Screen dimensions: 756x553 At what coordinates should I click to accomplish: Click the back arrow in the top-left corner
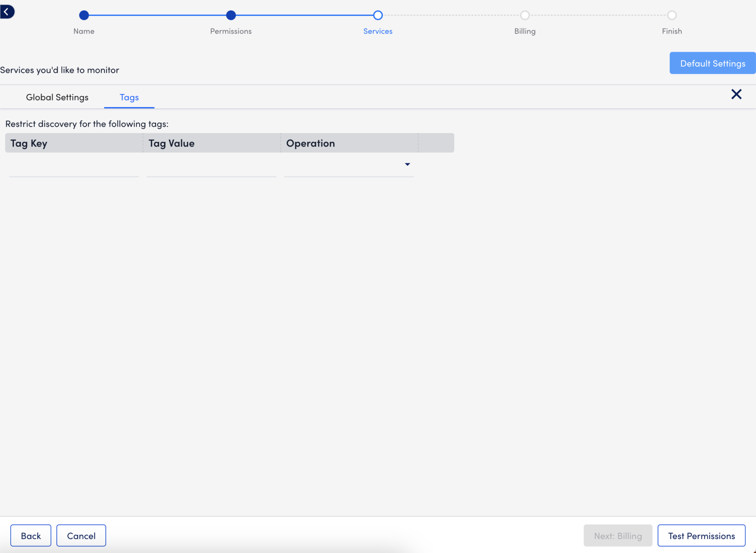pyautogui.click(x=7, y=11)
